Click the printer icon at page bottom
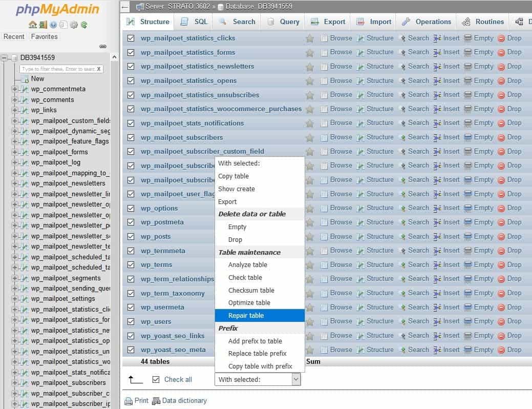The width and height of the screenshot is (532, 409). coord(128,401)
